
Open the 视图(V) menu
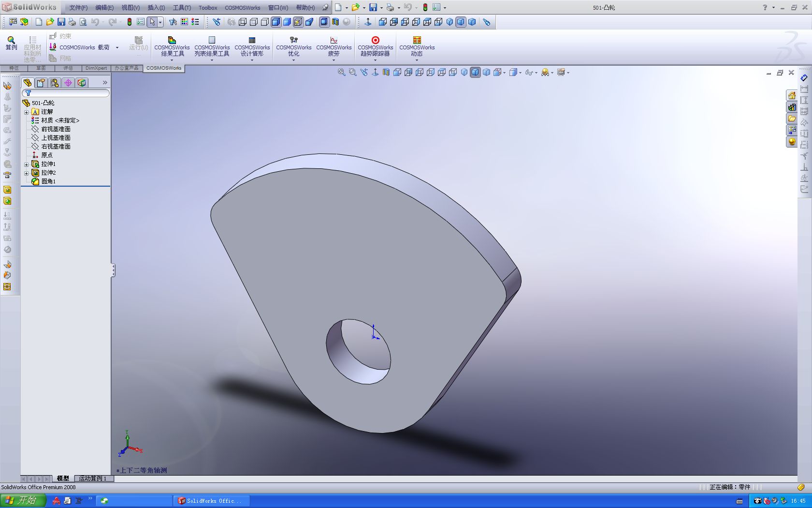[x=130, y=8]
